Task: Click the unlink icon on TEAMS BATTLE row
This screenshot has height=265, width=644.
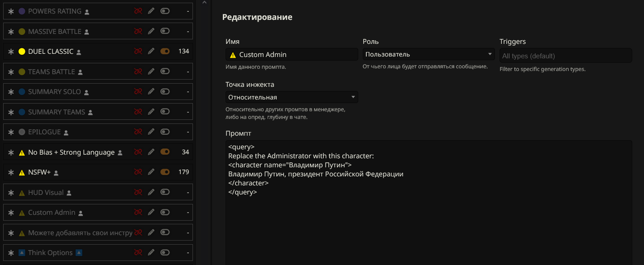Action: pos(138,72)
